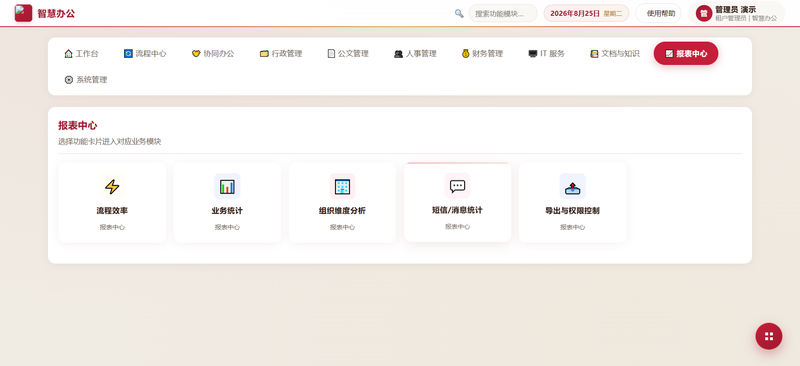Click 报表中心 label under 流程效率

pos(112,227)
